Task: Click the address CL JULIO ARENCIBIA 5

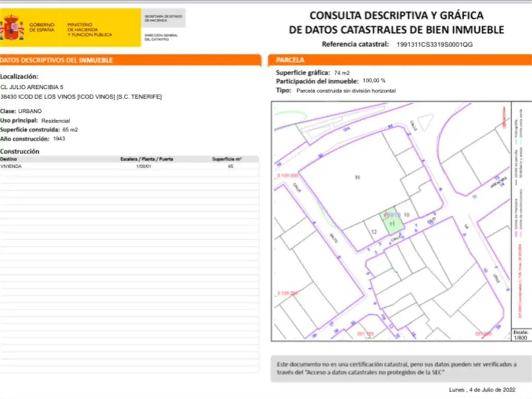Action: pos(32,87)
